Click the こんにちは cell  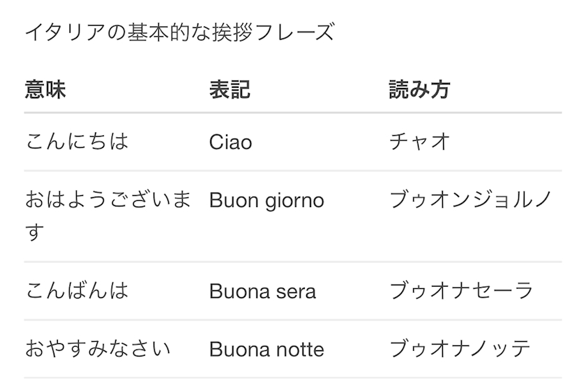(77, 142)
